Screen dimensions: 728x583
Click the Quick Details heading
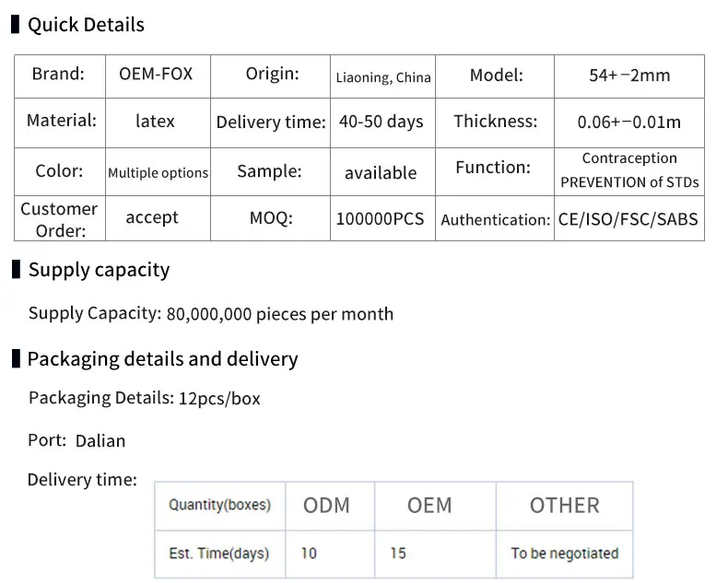pos(86,25)
